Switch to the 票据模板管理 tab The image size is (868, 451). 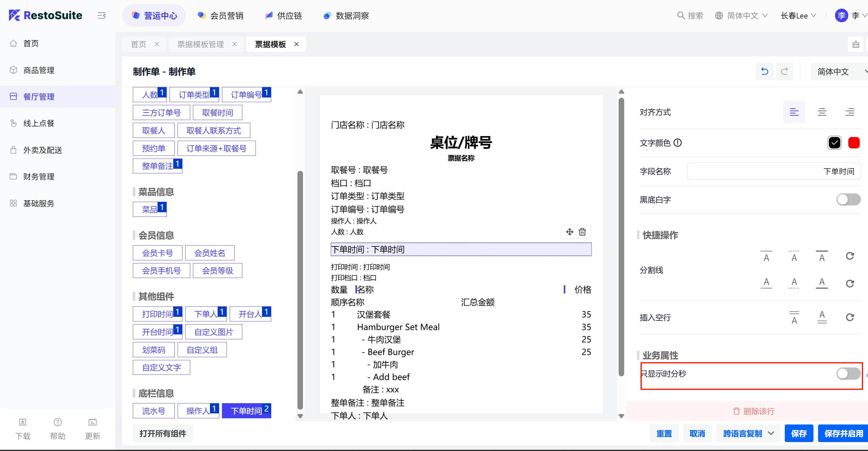click(x=200, y=44)
